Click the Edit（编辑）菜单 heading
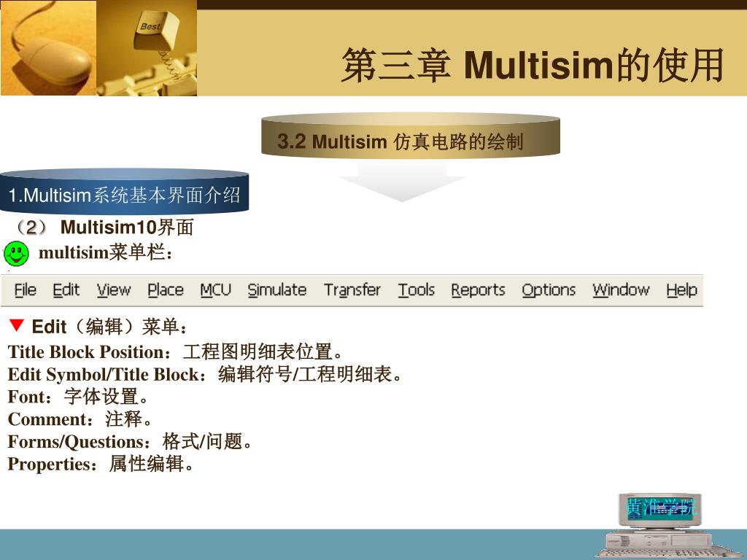Viewport: 747px width, 560px height. click(109, 327)
